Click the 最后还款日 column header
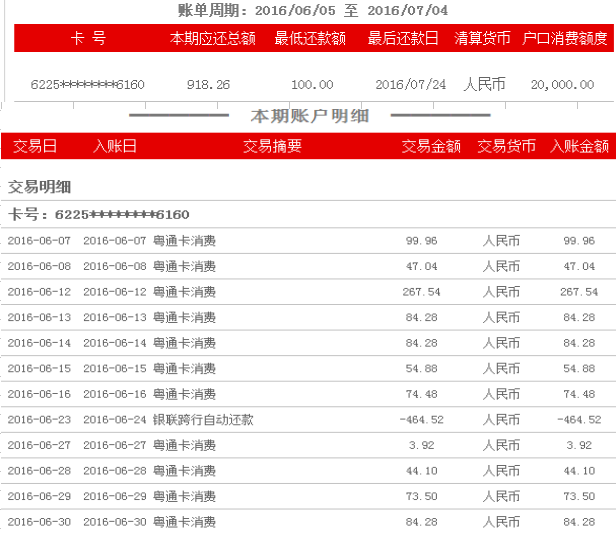The width and height of the screenshot is (616, 533). point(403,38)
